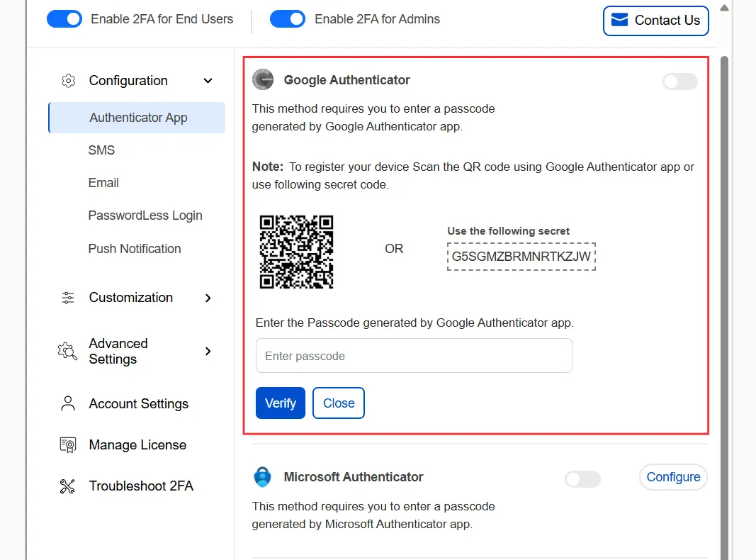Viewport: 756px width, 560px height.
Task: Click the 'Use the following secret' label
Action: (508, 231)
